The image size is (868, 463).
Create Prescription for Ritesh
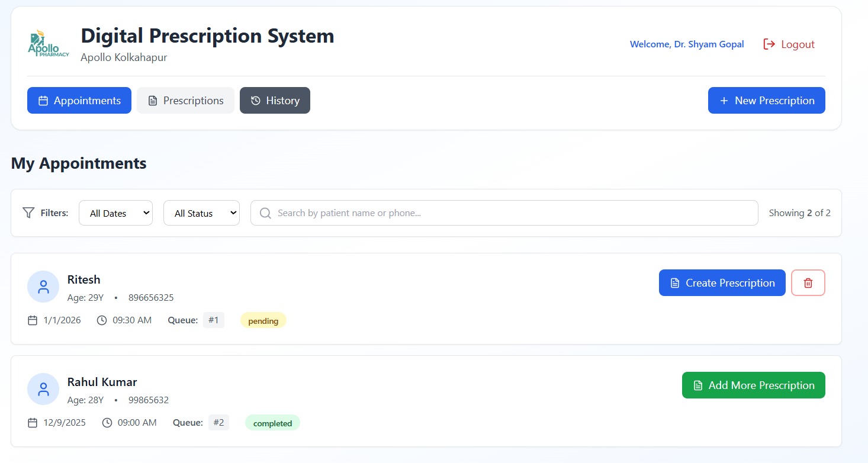tap(722, 283)
